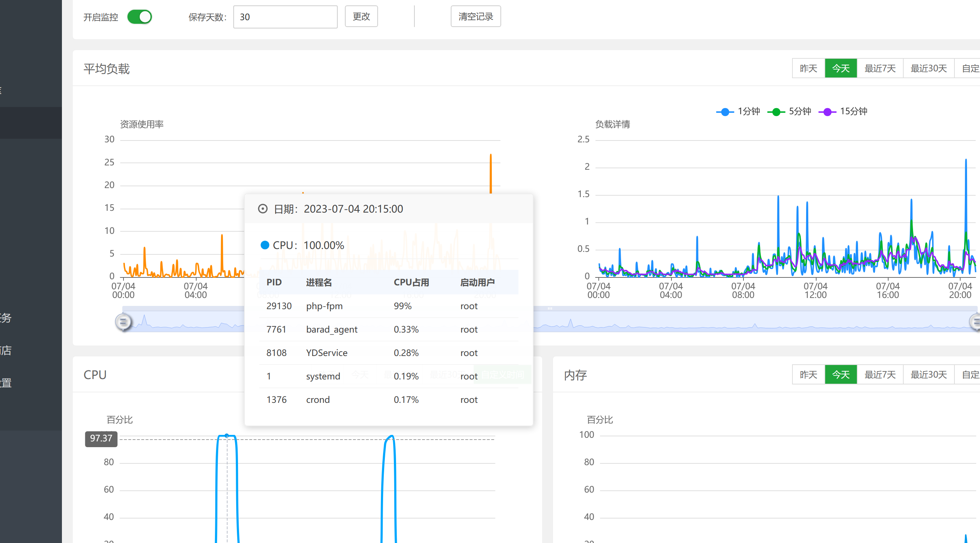This screenshot has width=980, height=543.
Task: Click the 99% CPU usage value
Action: pyautogui.click(x=403, y=306)
